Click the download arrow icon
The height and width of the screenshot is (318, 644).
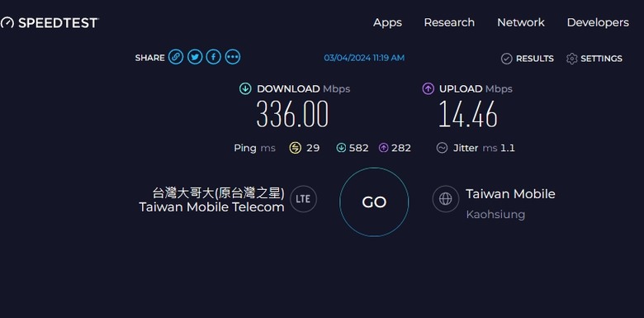(245, 88)
